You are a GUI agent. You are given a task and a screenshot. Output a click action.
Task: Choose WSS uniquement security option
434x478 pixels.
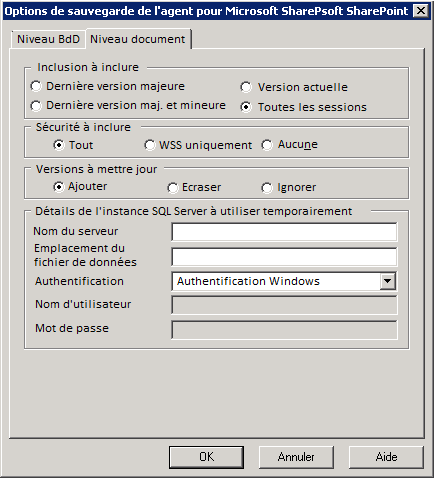[150, 145]
